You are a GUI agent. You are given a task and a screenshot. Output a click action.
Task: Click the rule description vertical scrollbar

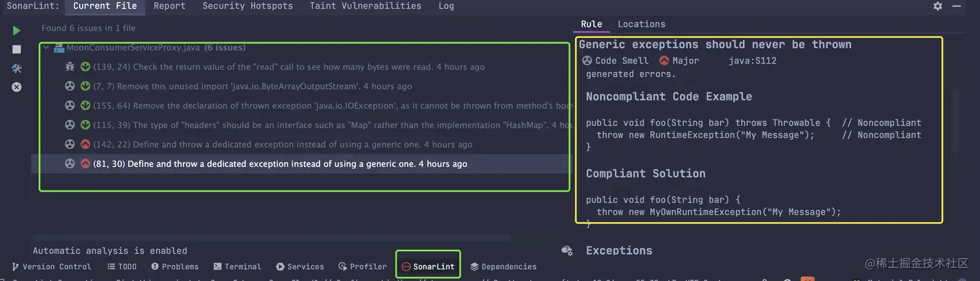(x=955, y=121)
